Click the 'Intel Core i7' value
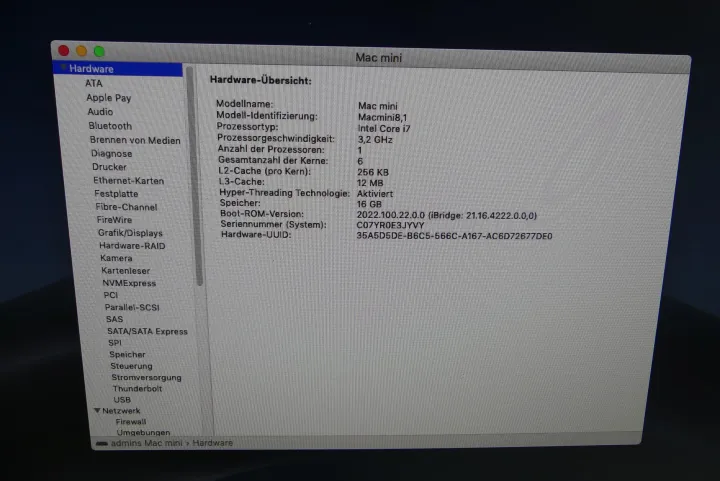The width and height of the screenshot is (720, 481). (384, 129)
